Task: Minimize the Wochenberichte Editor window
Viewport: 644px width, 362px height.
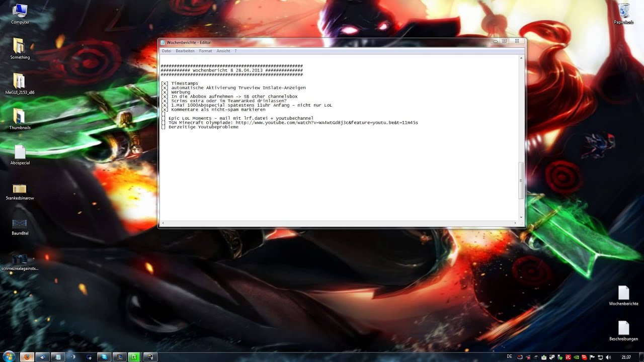Action: (x=495, y=41)
